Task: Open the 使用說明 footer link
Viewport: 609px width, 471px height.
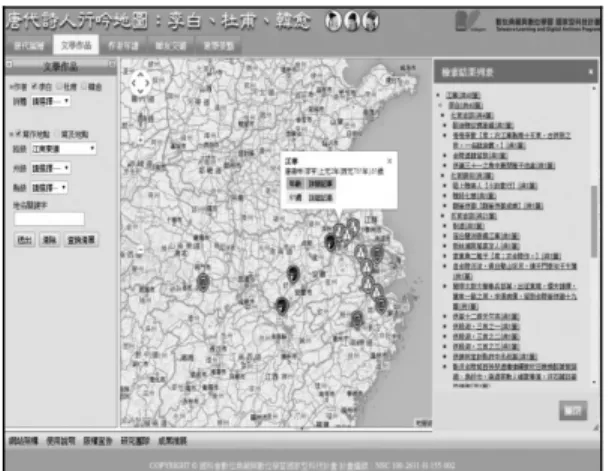Action: (x=61, y=441)
